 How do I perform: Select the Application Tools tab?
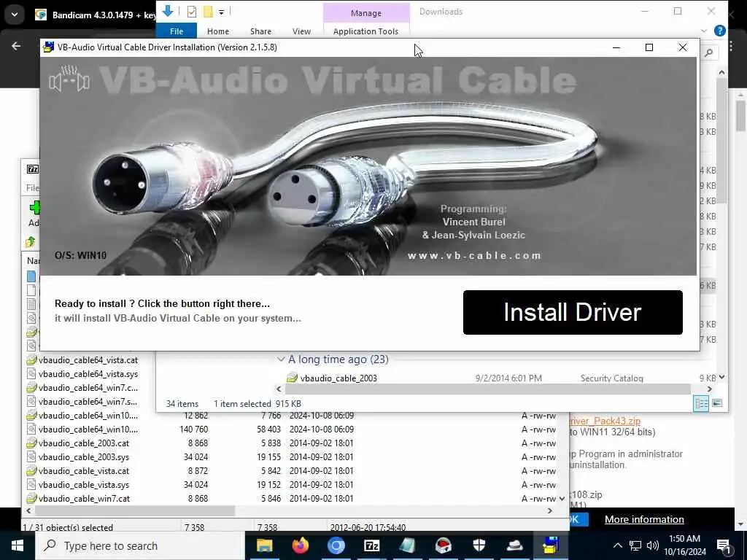click(x=366, y=31)
